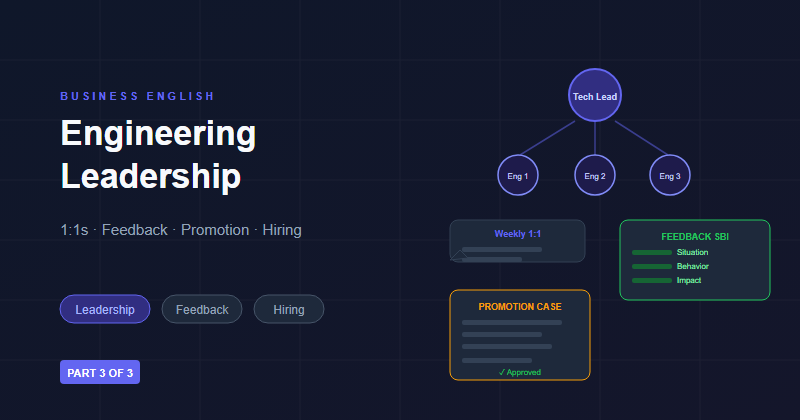Click the green bar beside Impact

coord(652,280)
